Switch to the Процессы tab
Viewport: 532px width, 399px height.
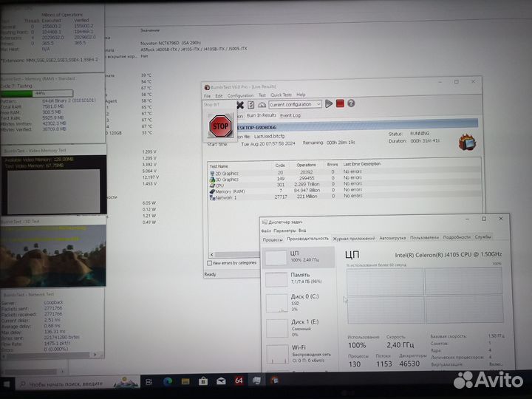(x=273, y=238)
